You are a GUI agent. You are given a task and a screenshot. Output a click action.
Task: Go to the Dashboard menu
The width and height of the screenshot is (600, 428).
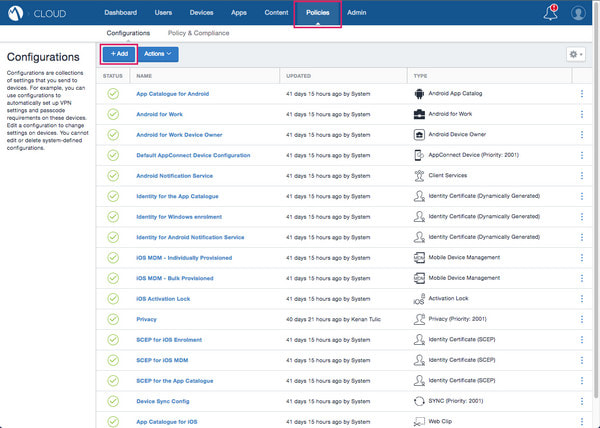coord(121,13)
